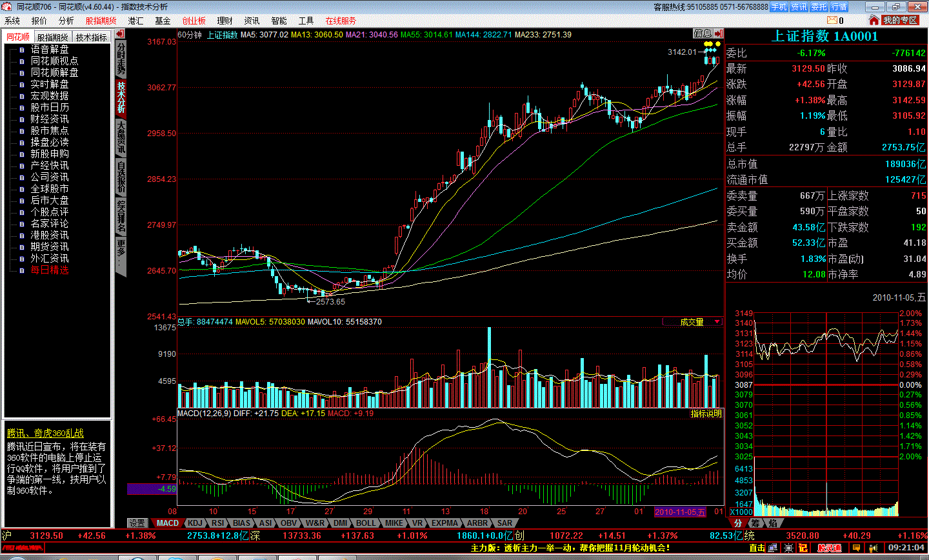Open the 资讯 button in title bar

tap(799, 7)
